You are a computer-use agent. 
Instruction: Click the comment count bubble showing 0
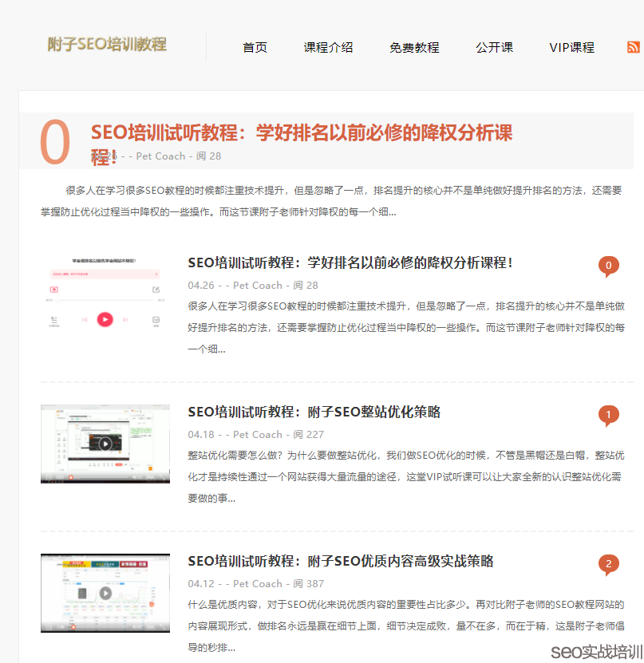click(609, 266)
